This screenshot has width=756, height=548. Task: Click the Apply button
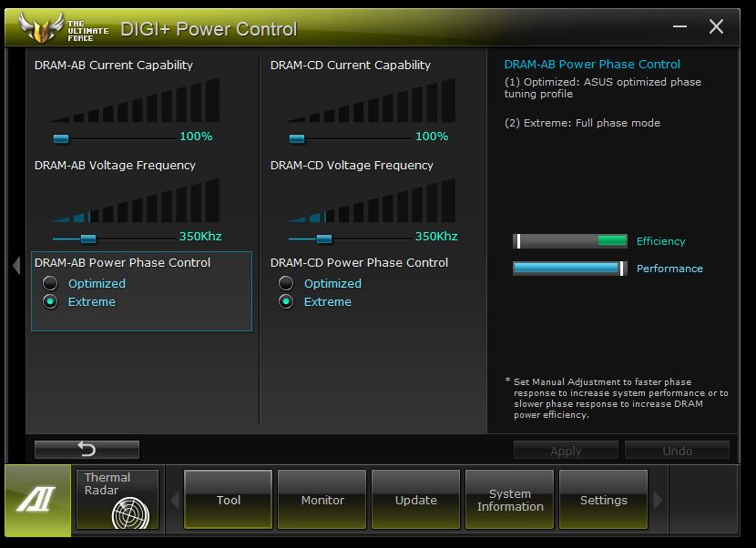[x=566, y=451]
